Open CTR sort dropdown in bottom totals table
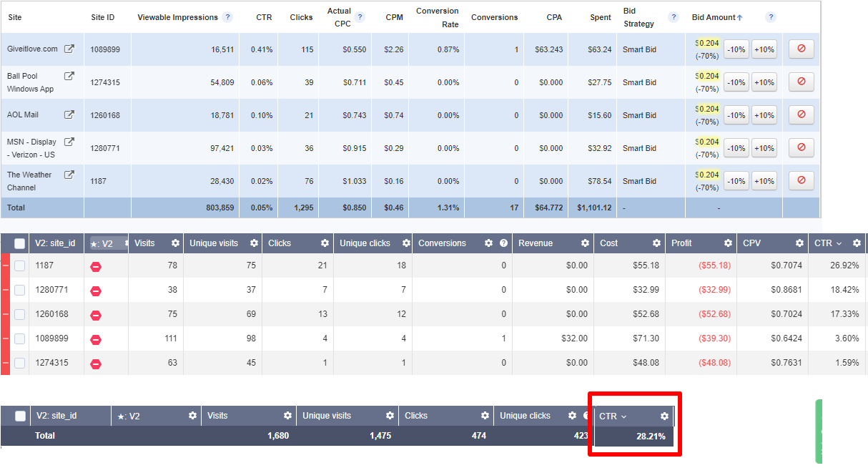This screenshot has height=468, width=868. (x=623, y=416)
